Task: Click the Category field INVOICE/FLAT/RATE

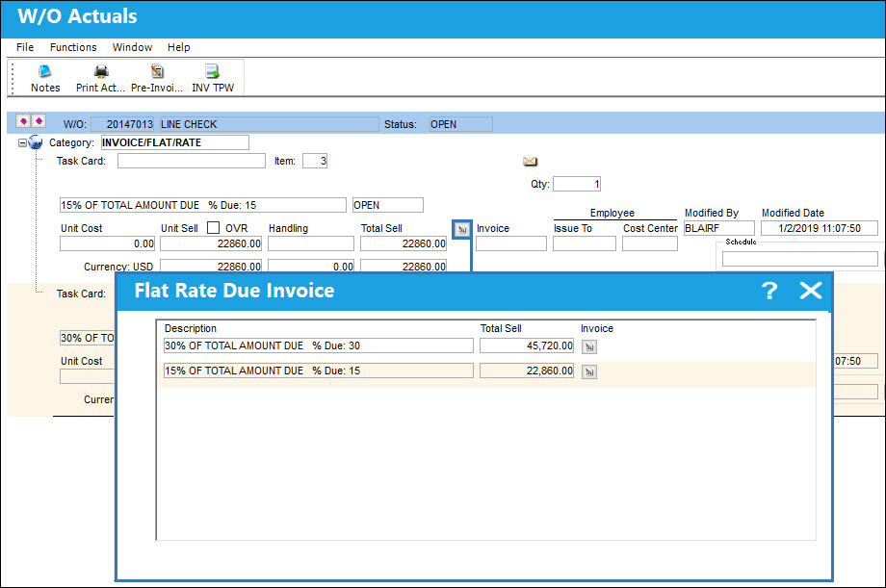Action: click(174, 142)
